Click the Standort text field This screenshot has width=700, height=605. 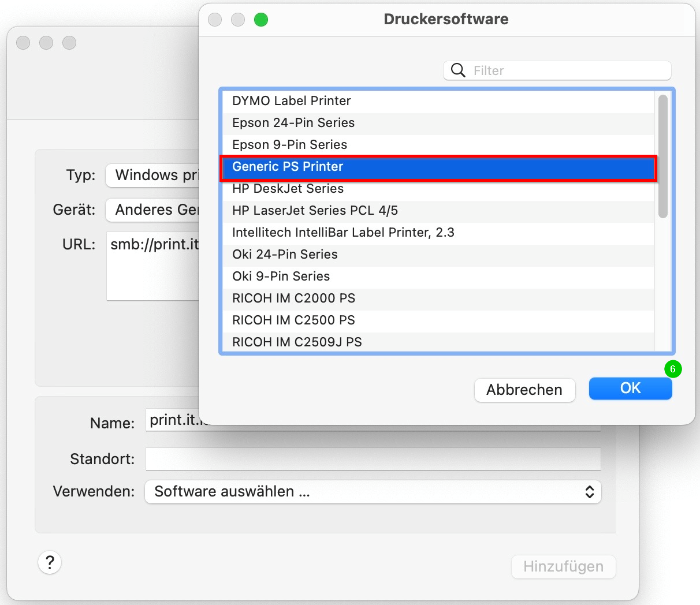pos(373,459)
